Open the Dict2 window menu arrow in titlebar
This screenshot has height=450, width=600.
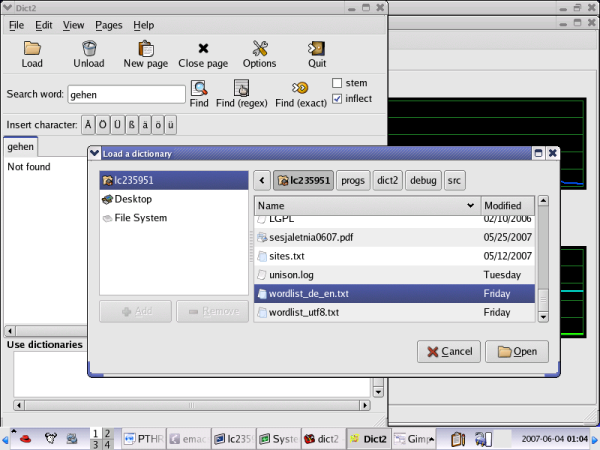pyautogui.click(x=7, y=7)
